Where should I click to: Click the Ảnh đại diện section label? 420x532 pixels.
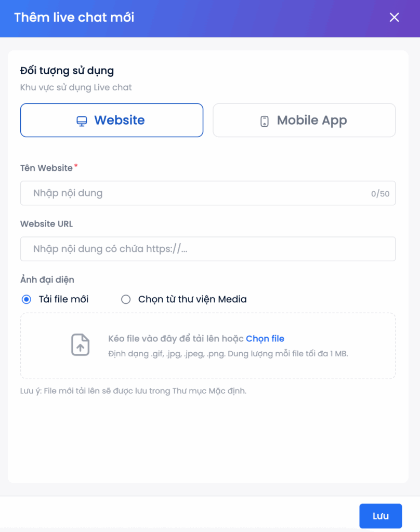tap(47, 280)
